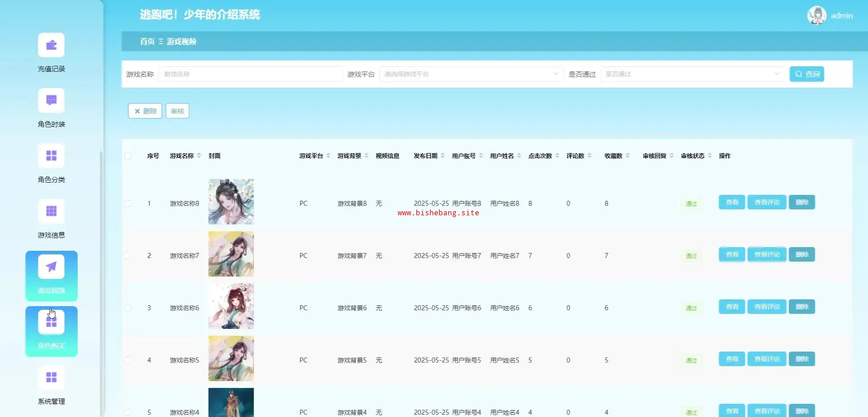Open the 游戏信息 table icon
868x417 pixels.
click(51, 211)
